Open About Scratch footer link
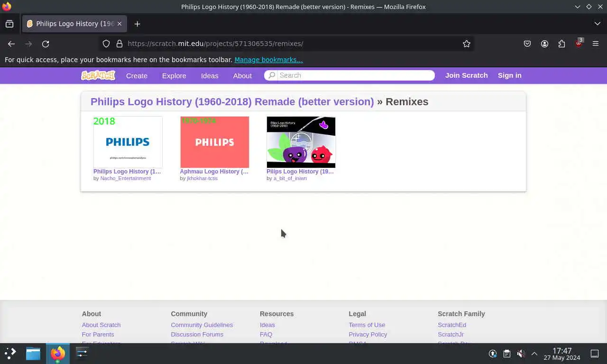 [x=101, y=325]
